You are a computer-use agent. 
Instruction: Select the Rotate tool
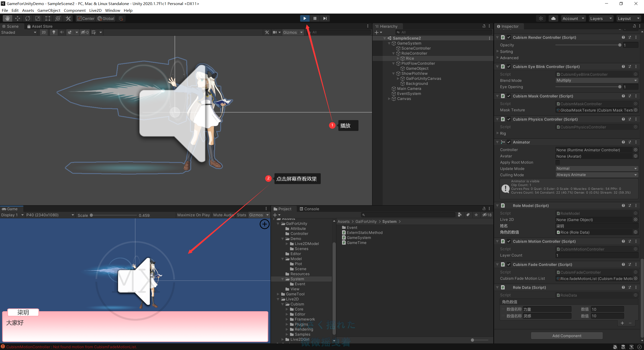click(28, 18)
